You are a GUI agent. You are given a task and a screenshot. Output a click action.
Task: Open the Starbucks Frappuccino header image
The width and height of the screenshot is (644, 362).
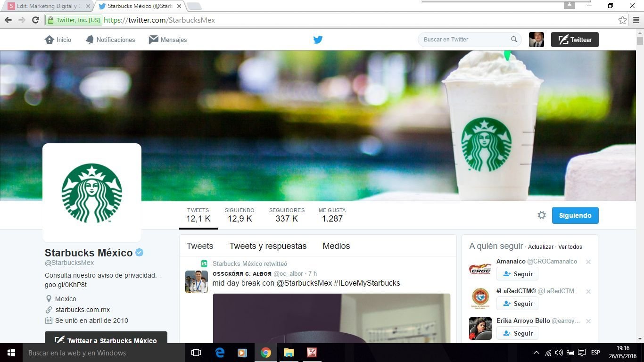pyautogui.click(x=318, y=126)
